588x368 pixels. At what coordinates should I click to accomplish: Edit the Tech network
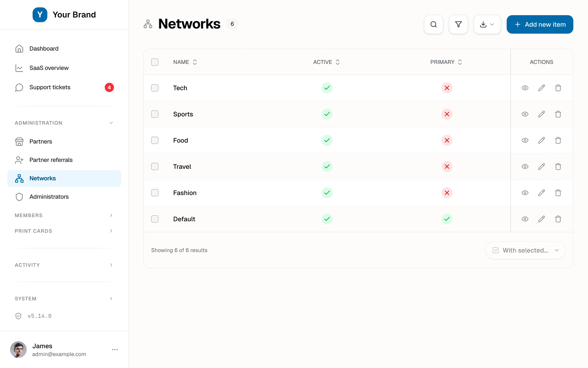[541, 88]
